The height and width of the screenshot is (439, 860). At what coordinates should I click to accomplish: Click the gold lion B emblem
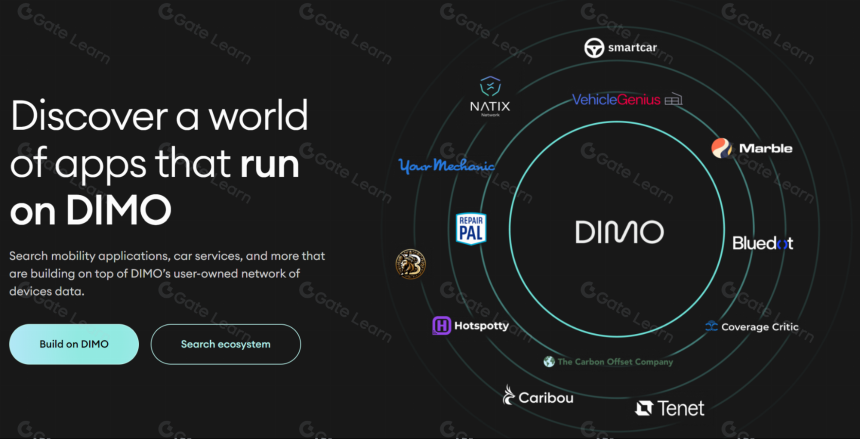tap(410, 264)
